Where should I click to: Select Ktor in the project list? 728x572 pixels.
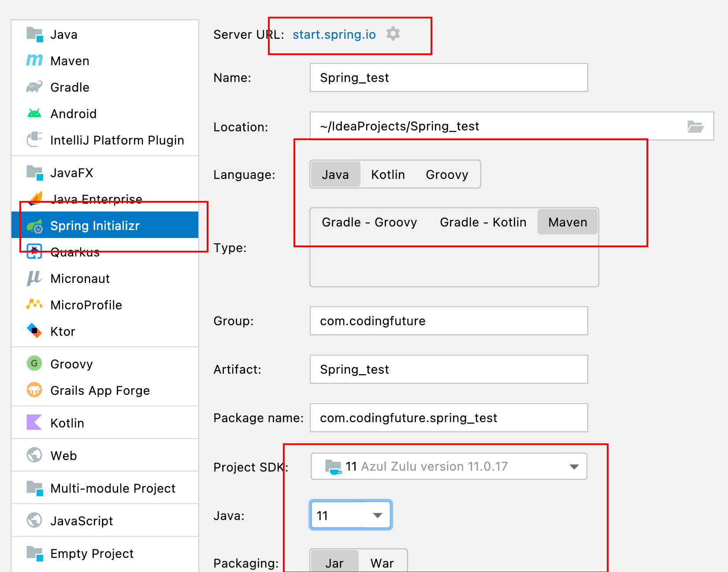[x=105, y=331]
